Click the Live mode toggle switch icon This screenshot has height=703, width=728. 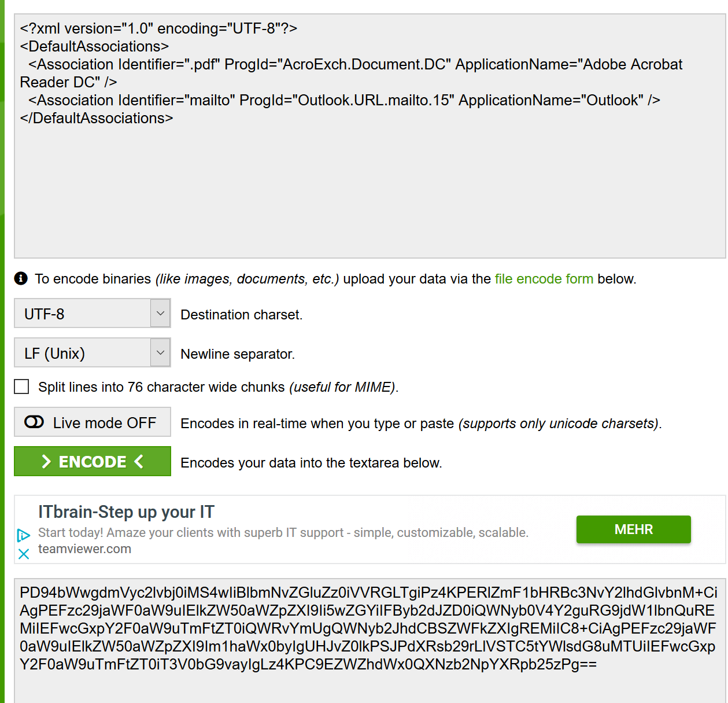34,422
